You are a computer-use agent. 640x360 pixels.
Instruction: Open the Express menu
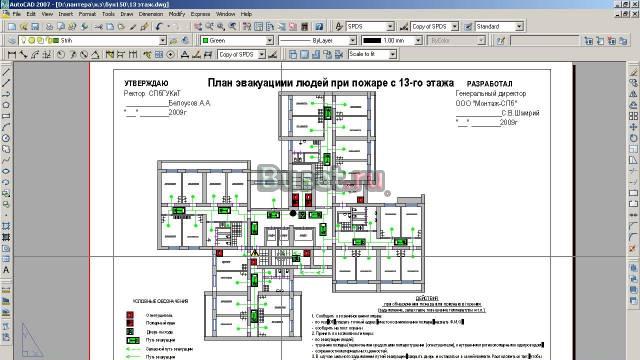coord(200,14)
